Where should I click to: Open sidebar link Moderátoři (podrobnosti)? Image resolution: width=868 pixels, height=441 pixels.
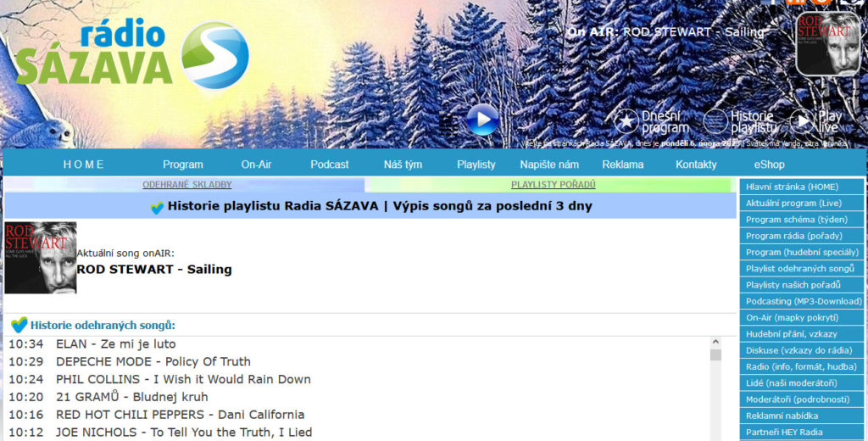point(802,399)
